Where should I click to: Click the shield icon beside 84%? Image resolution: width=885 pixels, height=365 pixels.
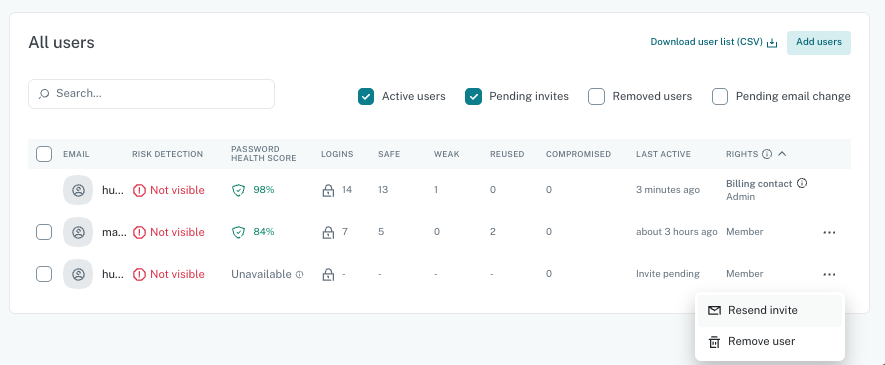point(238,232)
